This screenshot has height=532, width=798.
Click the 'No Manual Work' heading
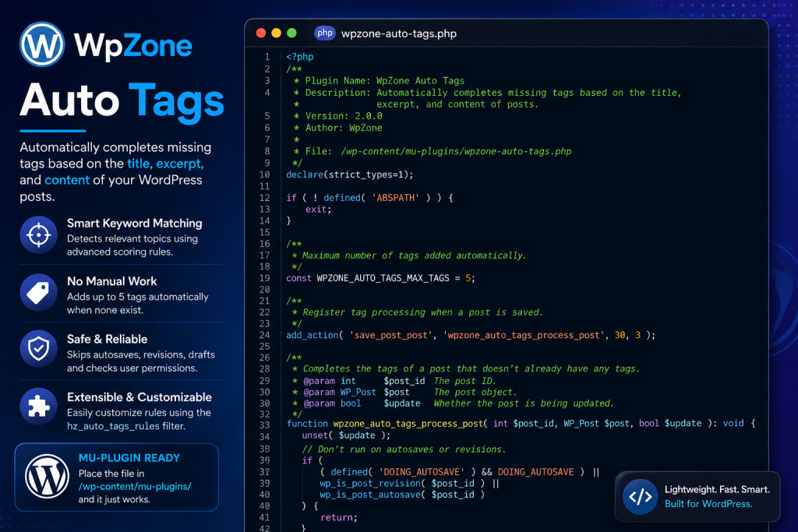pos(112,281)
